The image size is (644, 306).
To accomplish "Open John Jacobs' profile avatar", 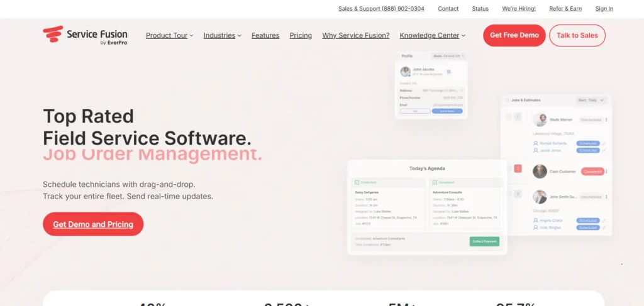I will [x=406, y=72].
